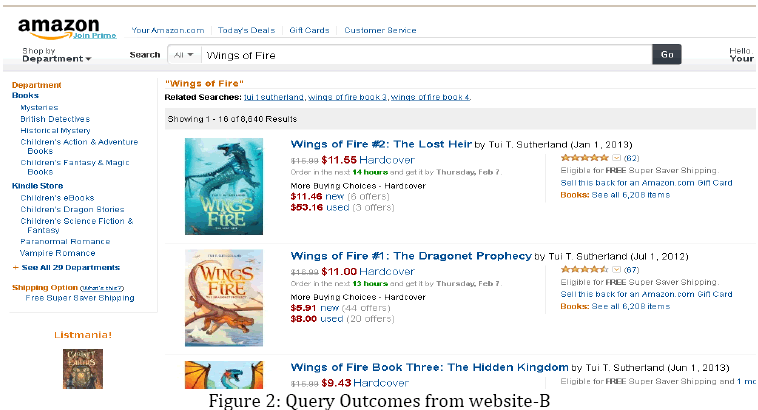Open related search tui t sutherland

tap(274, 97)
